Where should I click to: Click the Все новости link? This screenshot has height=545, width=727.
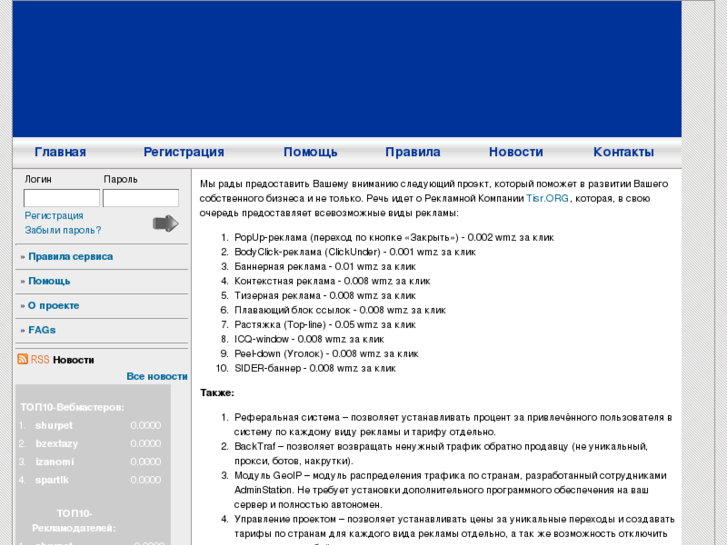(x=157, y=376)
